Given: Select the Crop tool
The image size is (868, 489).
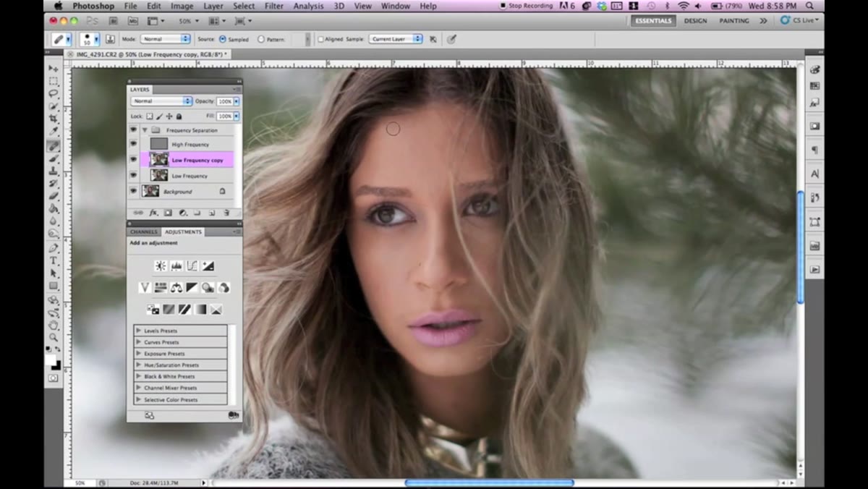Looking at the screenshot, I should coord(54,119).
